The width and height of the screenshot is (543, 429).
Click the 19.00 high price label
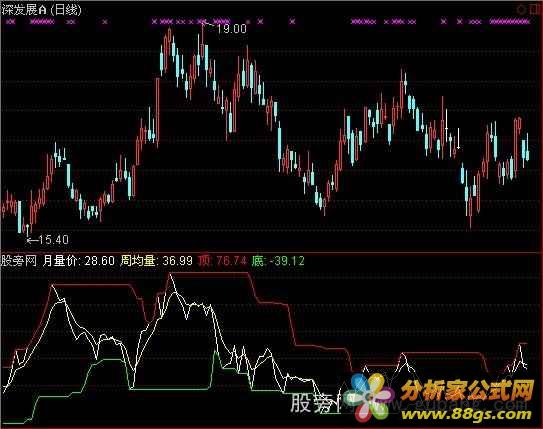click(x=232, y=29)
